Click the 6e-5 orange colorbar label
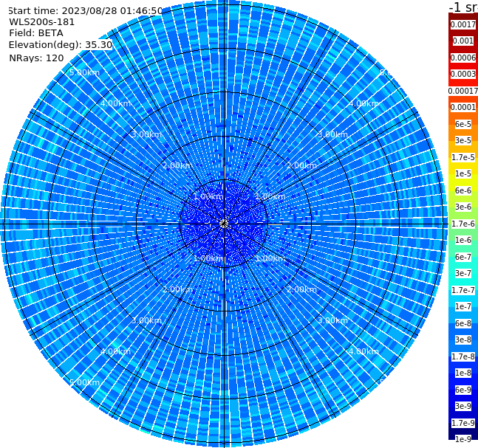Screen dimensions: 478x448 pos(463,124)
